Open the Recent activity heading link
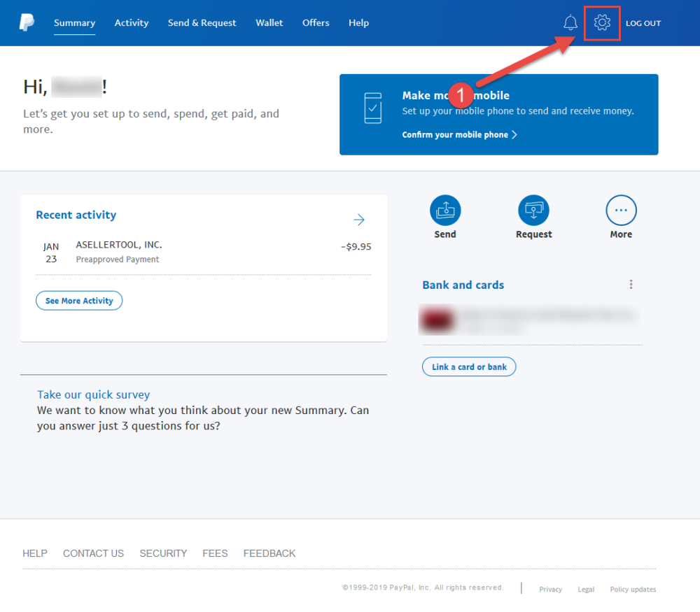The width and height of the screenshot is (700, 612). pos(76,215)
